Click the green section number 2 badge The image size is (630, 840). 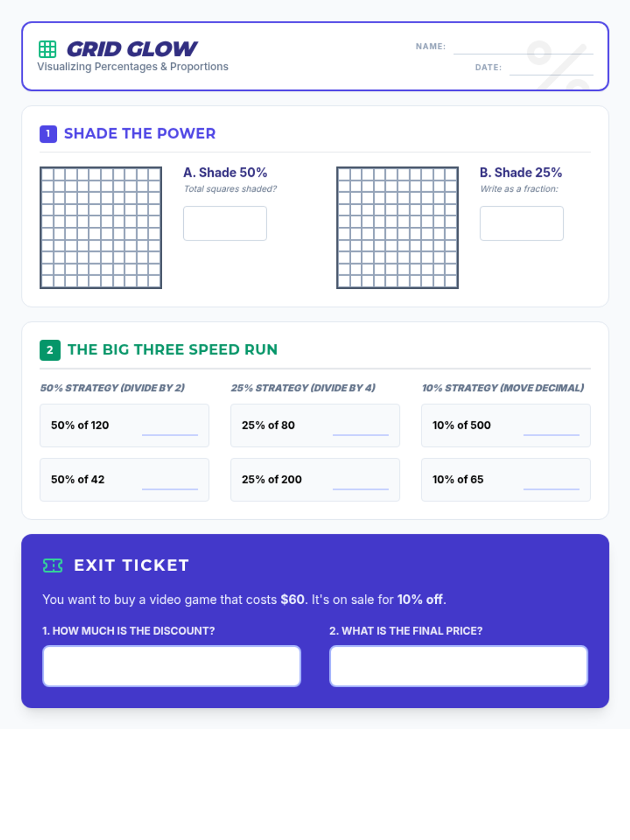click(x=50, y=350)
